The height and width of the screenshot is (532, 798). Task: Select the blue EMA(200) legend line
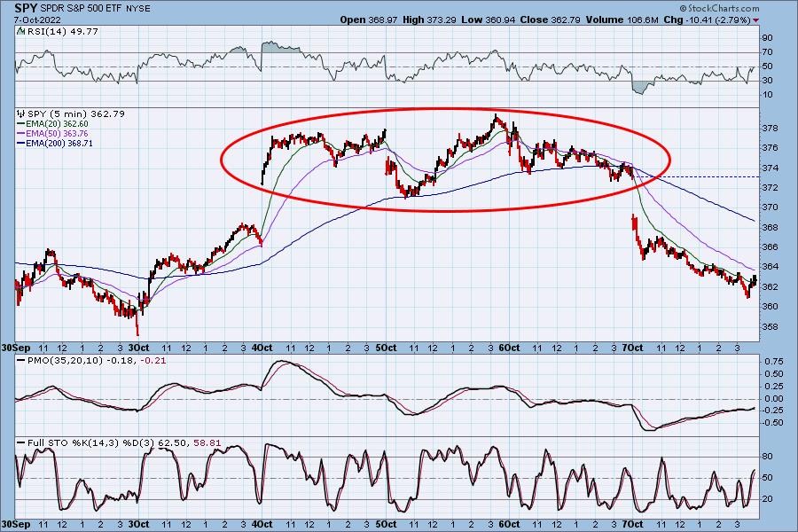pos(21,144)
